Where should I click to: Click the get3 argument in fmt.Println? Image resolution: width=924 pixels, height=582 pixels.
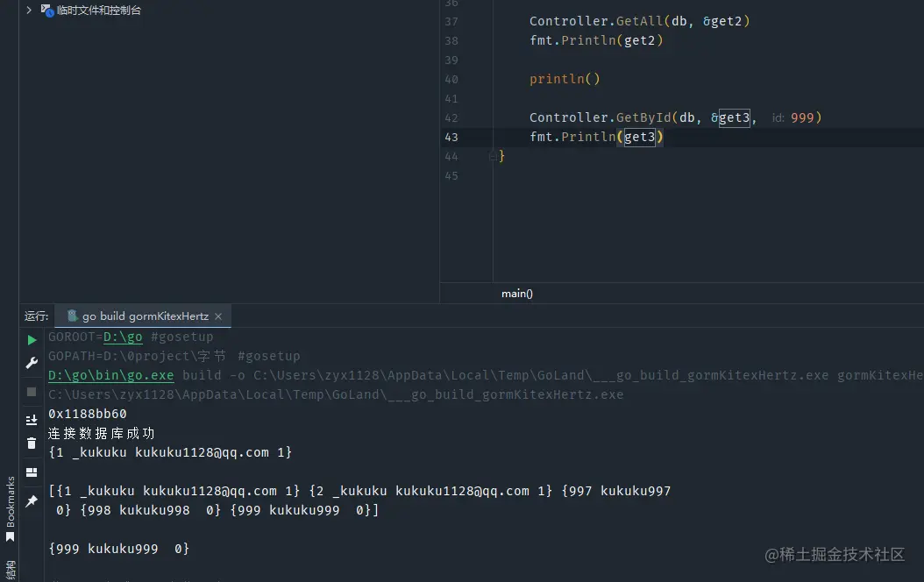click(x=639, y=138)
